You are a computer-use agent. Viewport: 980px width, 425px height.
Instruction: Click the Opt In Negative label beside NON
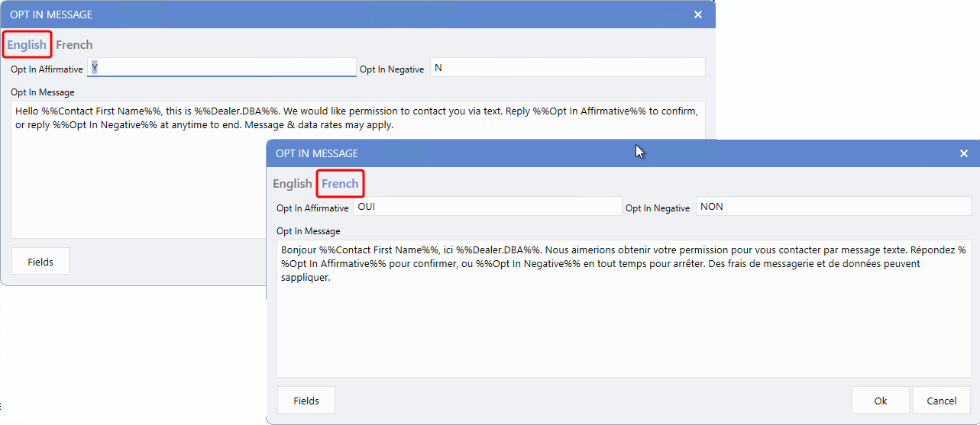point(658,208)
